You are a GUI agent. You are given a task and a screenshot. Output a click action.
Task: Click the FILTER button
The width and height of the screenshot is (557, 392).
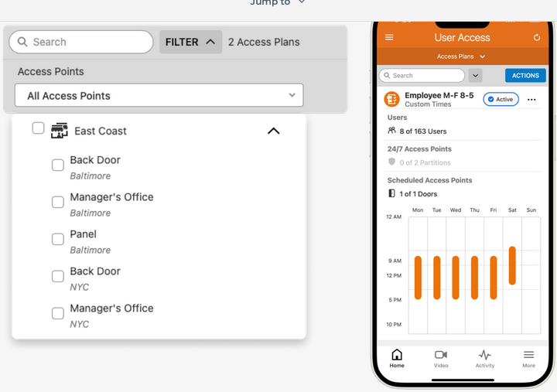click(x=190, y=42)
